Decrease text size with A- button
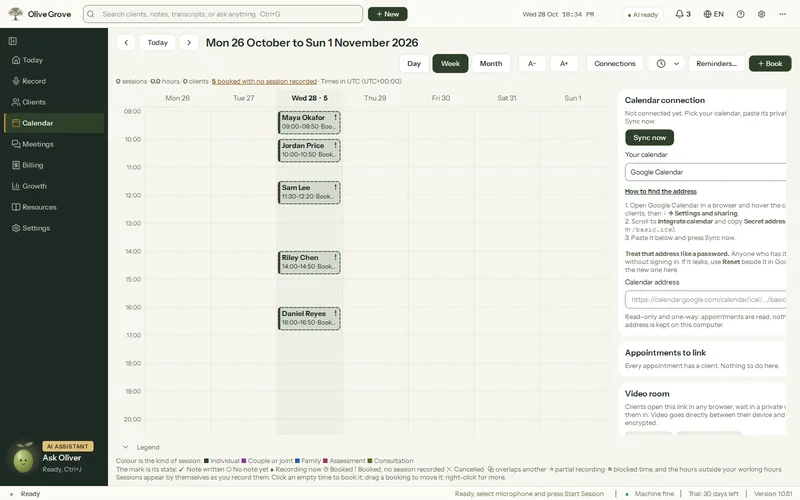This screenshot has height=500, width=800. click(x=532, y=63)
